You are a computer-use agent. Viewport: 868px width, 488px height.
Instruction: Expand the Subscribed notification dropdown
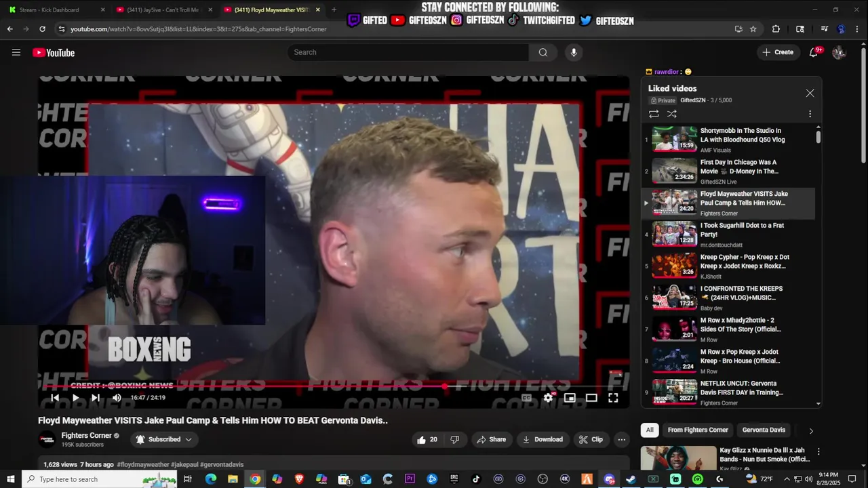(x=163, y=439)
